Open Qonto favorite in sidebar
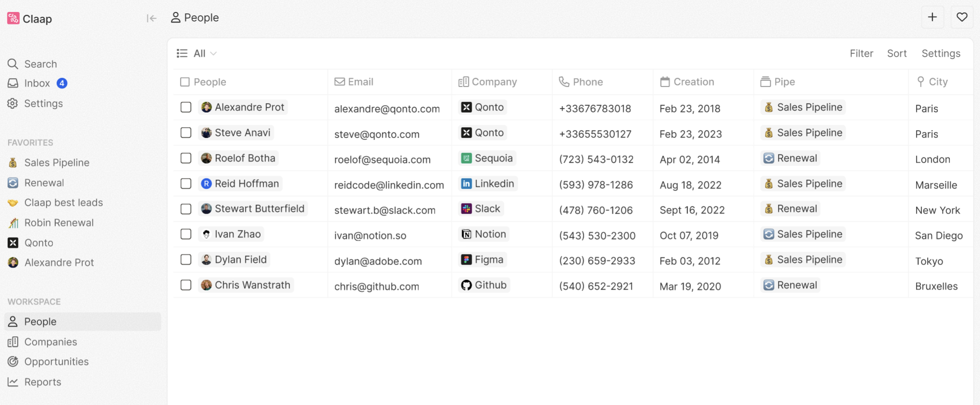Screen dimensions: 980x405 (x=38, y=243)
